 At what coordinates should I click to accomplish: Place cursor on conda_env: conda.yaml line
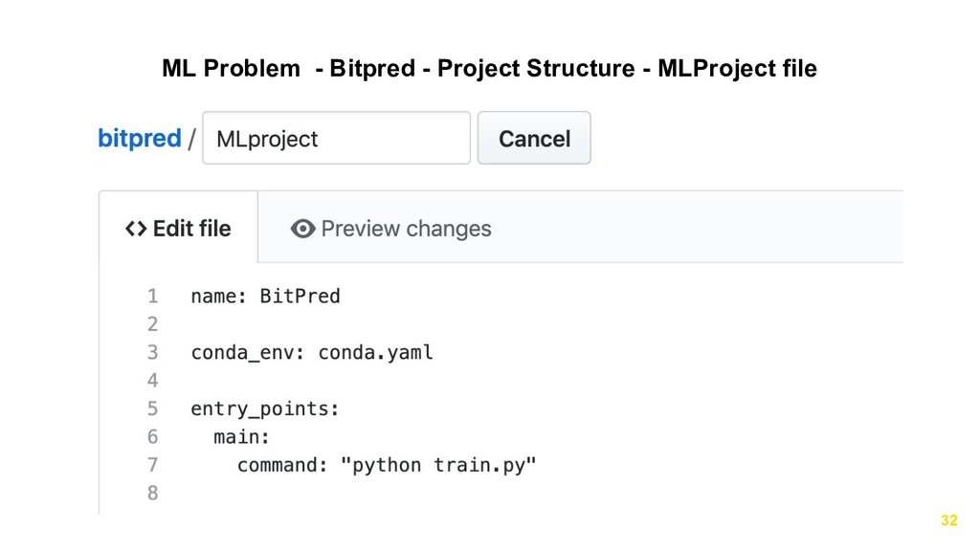[x=312, y=353]
